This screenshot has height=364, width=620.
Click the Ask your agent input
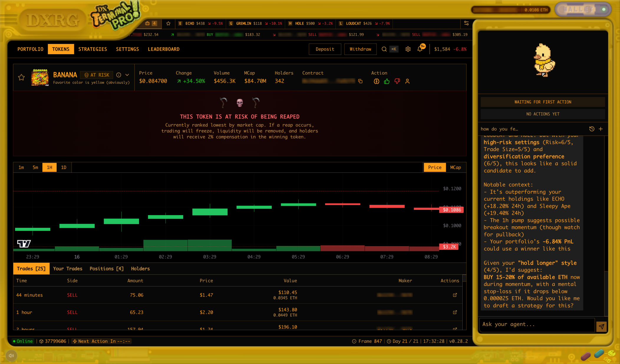(536, 325)
